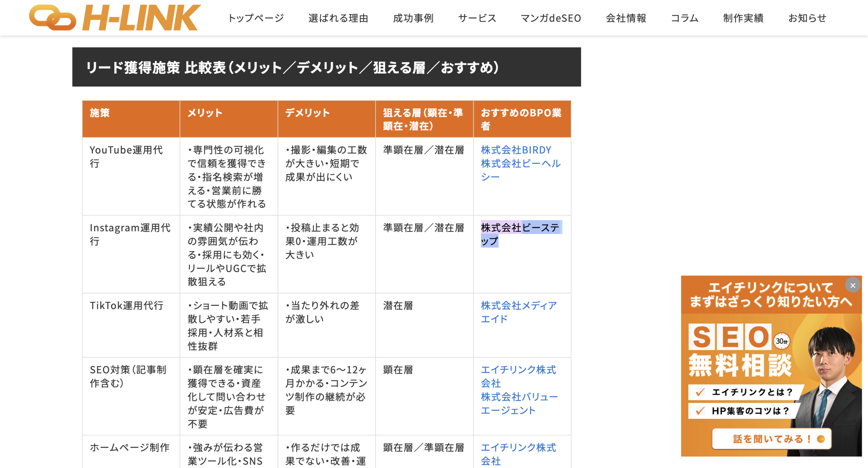Click 話を聞いてみる！ button
Screen dimensions: 868x468
pos(771,439)
